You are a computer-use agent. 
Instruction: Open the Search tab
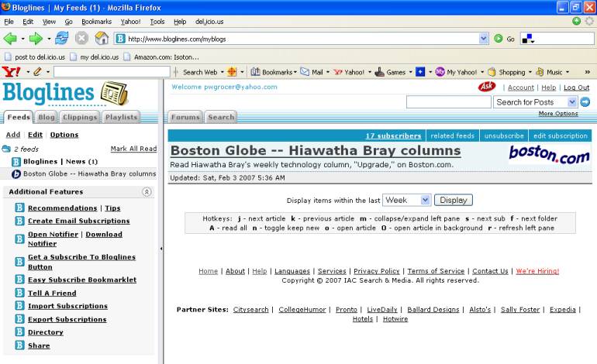[x=221, y=117]
